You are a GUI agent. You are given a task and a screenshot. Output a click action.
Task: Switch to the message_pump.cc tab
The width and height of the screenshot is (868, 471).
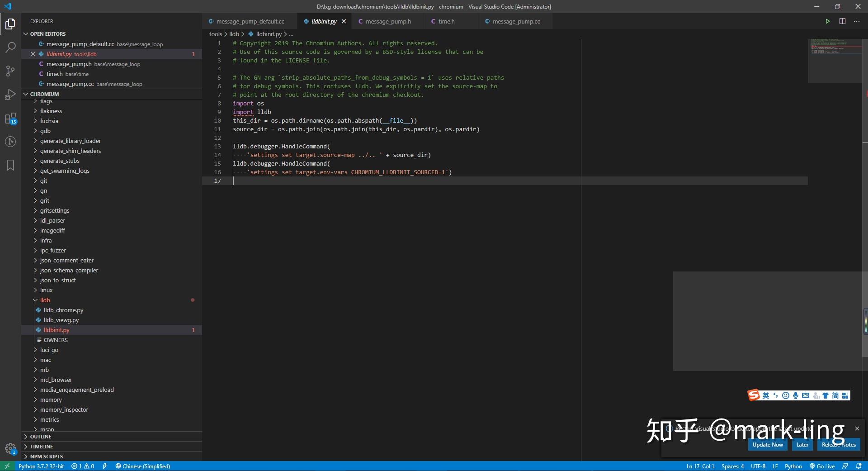tap(516, 21)
